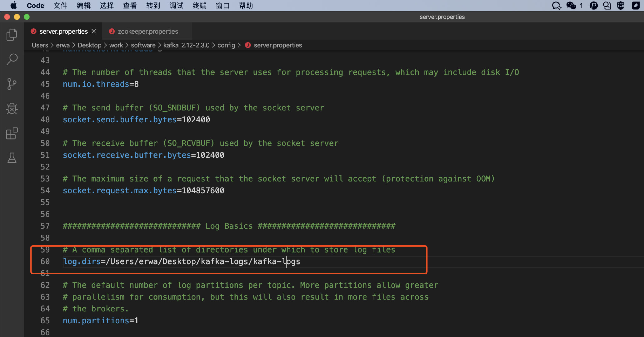Screen dimensions: 644x337
Task: Click comment 'parallelism for consumption' line
Action: click(246, 297)
